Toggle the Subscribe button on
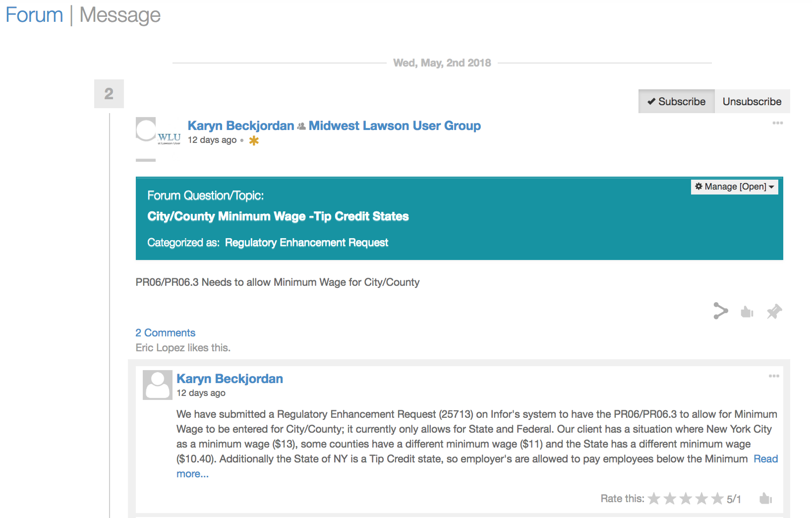The height and width of the screenshot is (518, 812). click(x=676, y=101)
